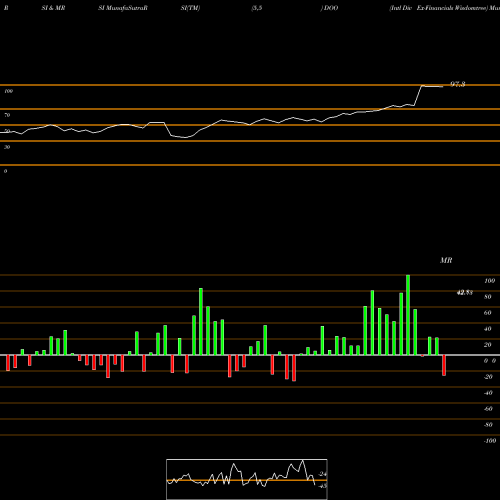Viewport: 500px width, 500px height.
Task: Click the 'SI & MR' header label
Action: tap(53, 8)
